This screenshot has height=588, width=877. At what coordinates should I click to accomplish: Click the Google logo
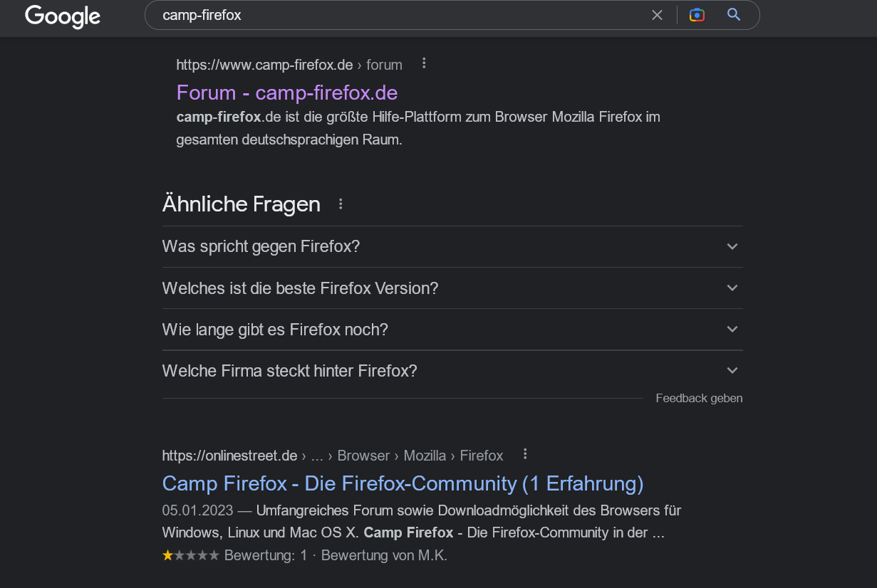click(x=63, y=16)
